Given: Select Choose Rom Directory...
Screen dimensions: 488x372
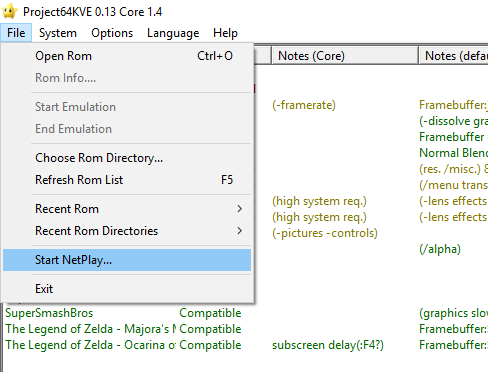Looking at the screenshot, I should tap(127, 158).
